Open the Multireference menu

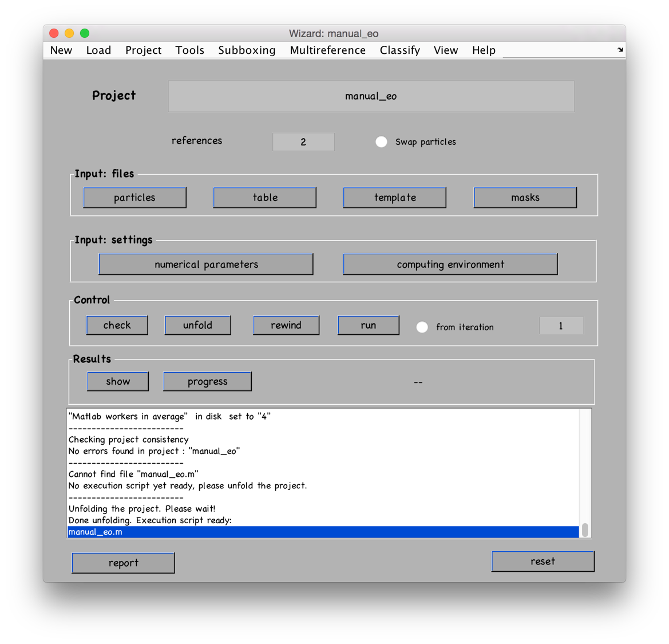(328, 50)
